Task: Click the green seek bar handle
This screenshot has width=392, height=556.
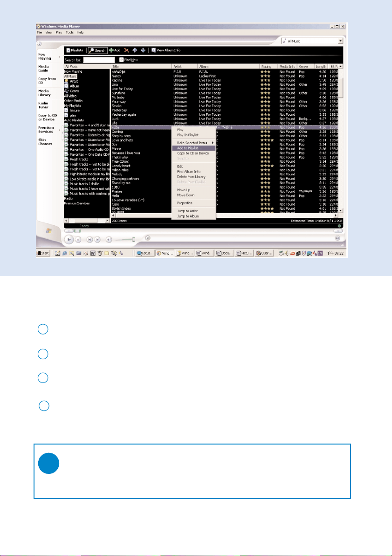Action: pos(77,231)
